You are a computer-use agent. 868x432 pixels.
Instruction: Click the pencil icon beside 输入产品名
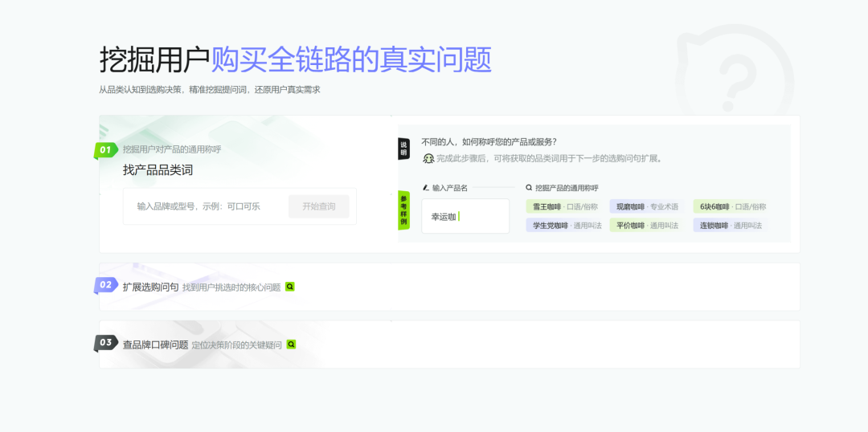[x=426, y=188]
